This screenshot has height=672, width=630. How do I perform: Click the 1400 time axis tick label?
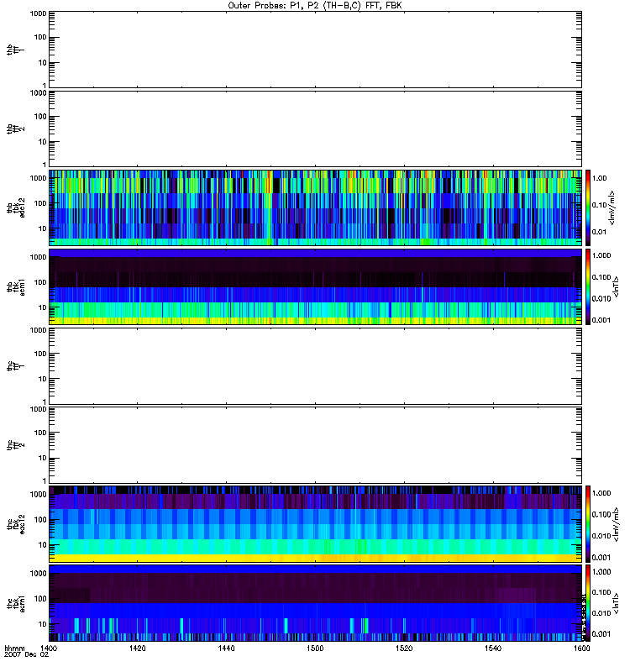point(50,649)
